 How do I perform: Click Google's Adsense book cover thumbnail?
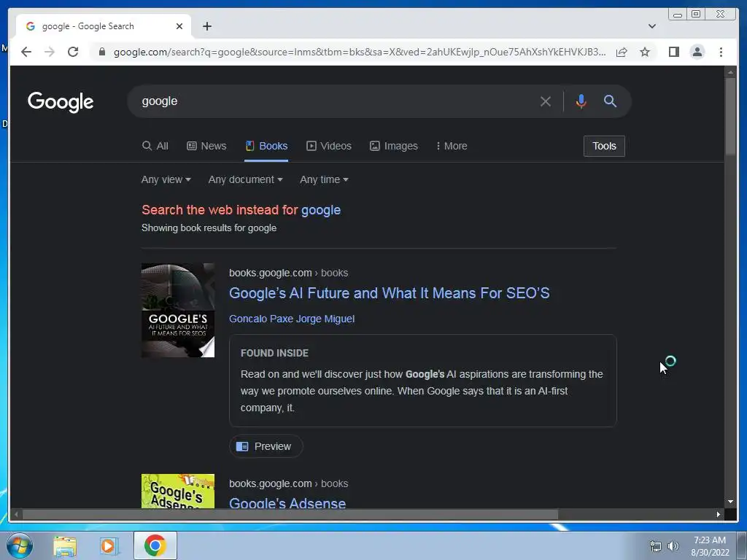point(178,491)
